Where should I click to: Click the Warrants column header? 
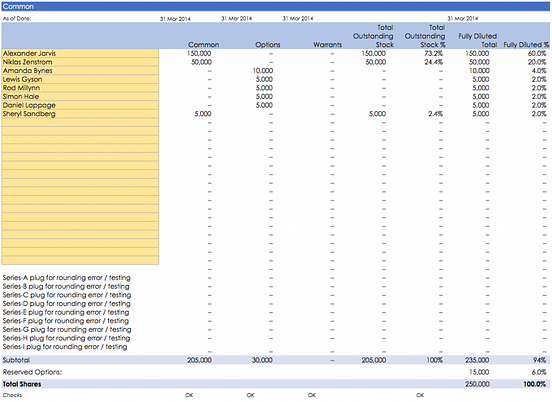[327, 45]
